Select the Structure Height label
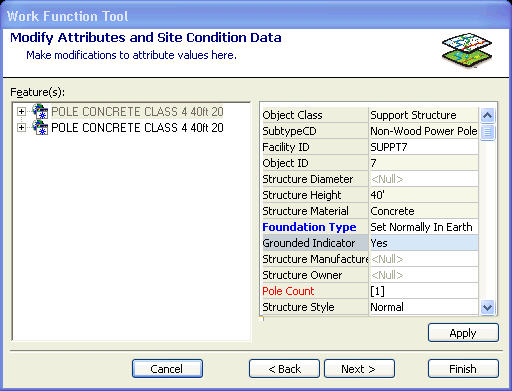The image size is (512, 391). pyautogui.click(x=315, y=195)
